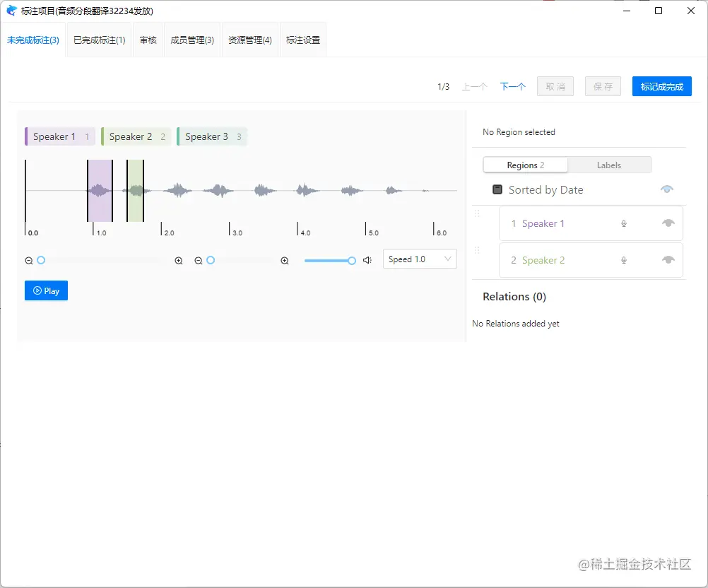
Task: Click the microphone icon in Speaker 2 row
Action: point(624,260)
